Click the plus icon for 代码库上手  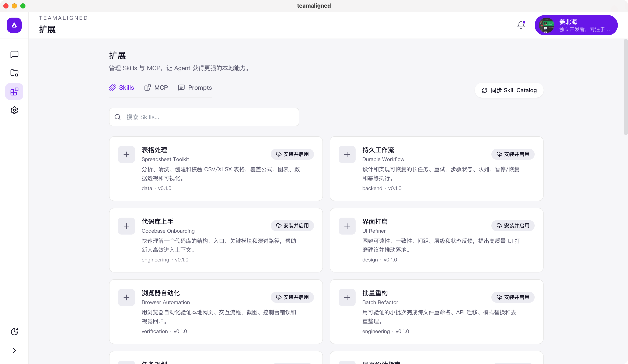click(126, 226)
